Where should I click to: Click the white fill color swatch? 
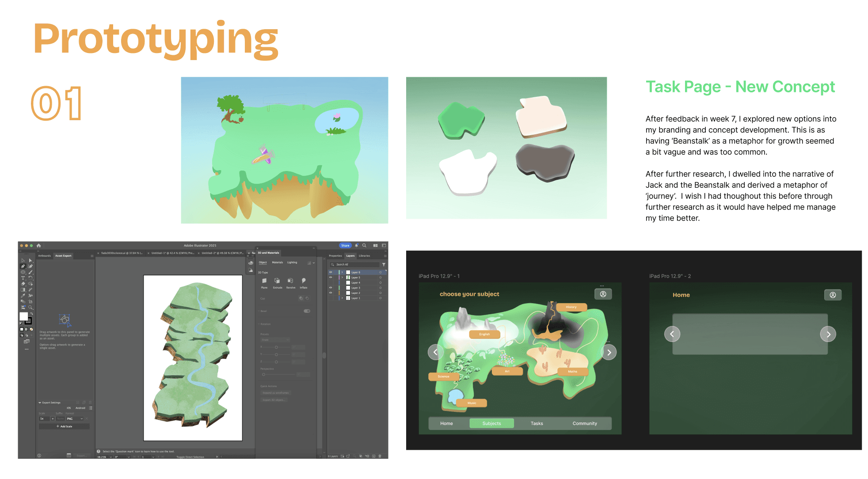pos(23,316)
